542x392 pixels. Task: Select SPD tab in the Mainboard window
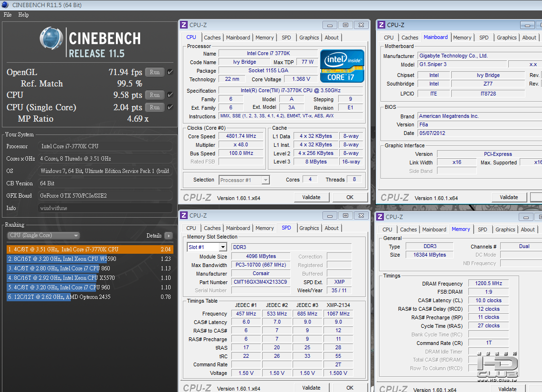coord(484,38)
